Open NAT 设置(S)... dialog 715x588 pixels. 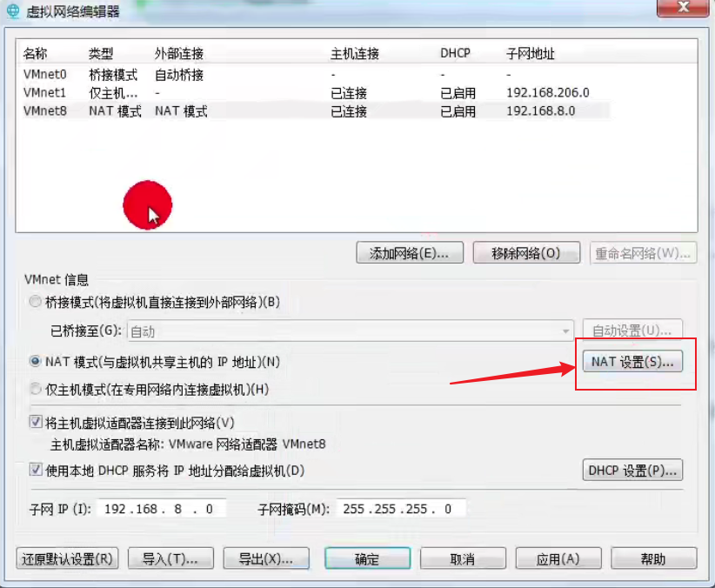(x=632, y=362)
